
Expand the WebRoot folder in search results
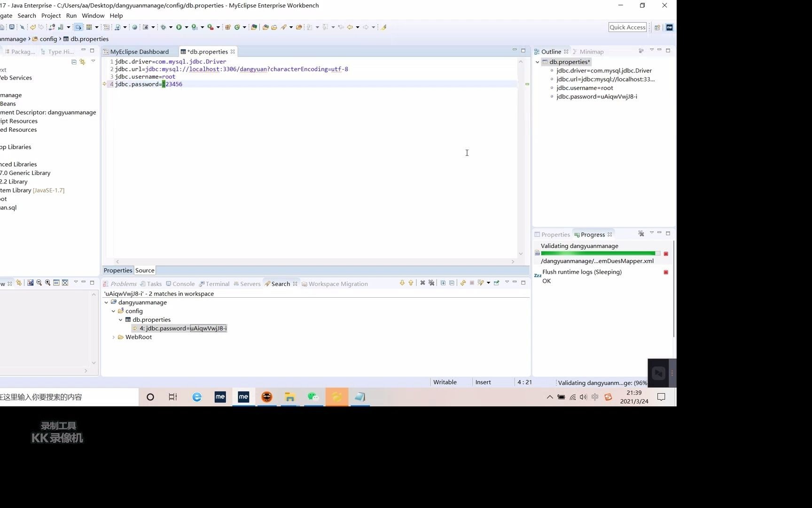[x=113, y=337]
